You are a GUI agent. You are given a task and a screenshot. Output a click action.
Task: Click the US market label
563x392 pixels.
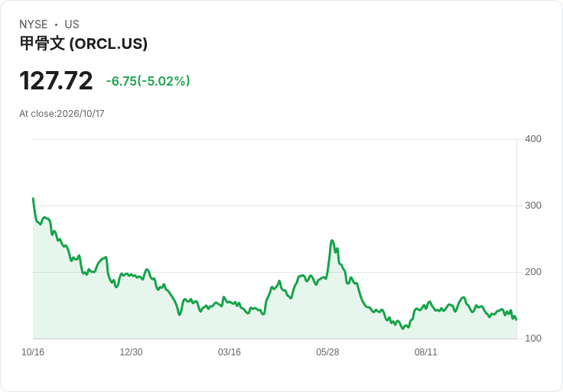[x=72, y=24]
